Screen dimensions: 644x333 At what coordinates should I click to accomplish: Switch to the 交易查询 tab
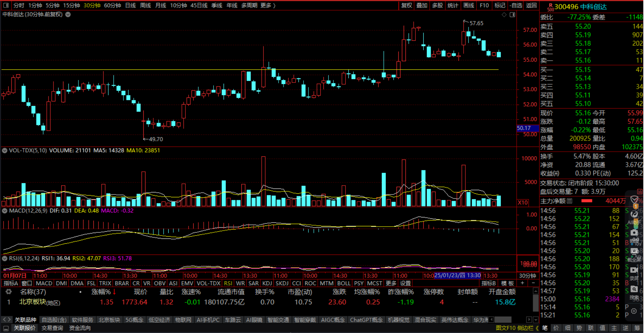coord(52,328)
